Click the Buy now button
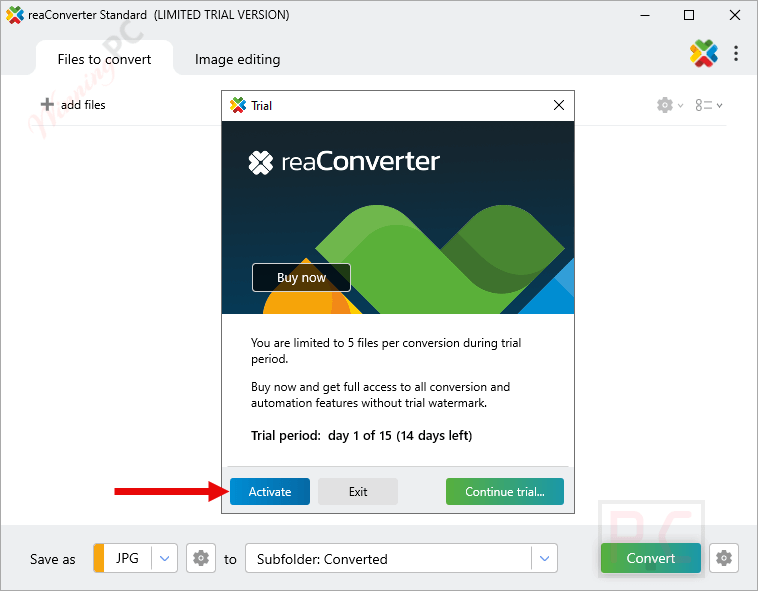This screenshot has width=758, height=591. [x=301, y=277]
